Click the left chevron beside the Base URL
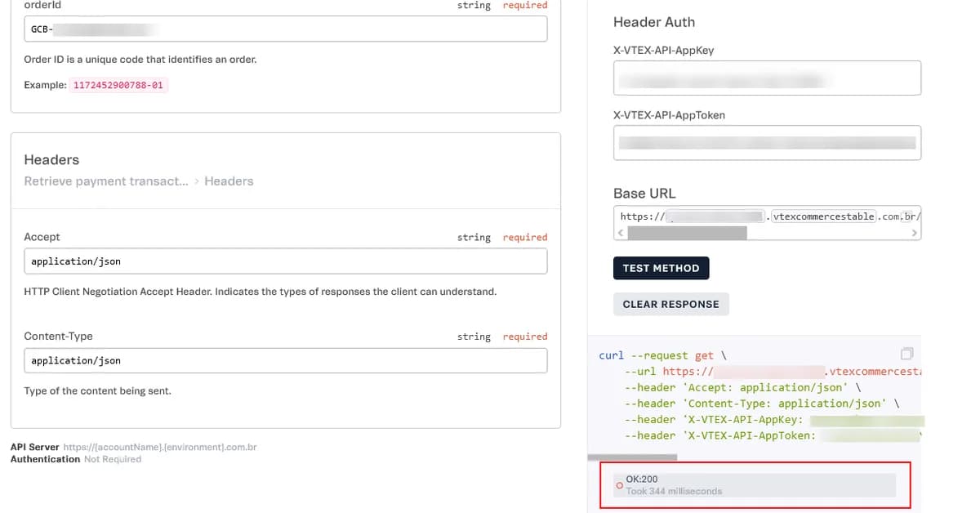The width and height of the screenshot is (980, 513). (620, 233)
